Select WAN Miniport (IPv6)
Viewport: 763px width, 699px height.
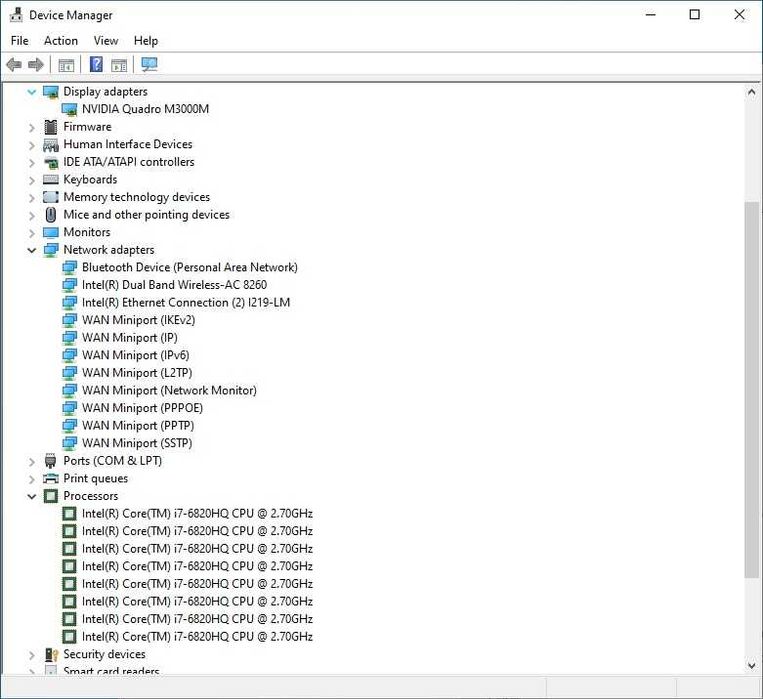[x=135, y=355]
